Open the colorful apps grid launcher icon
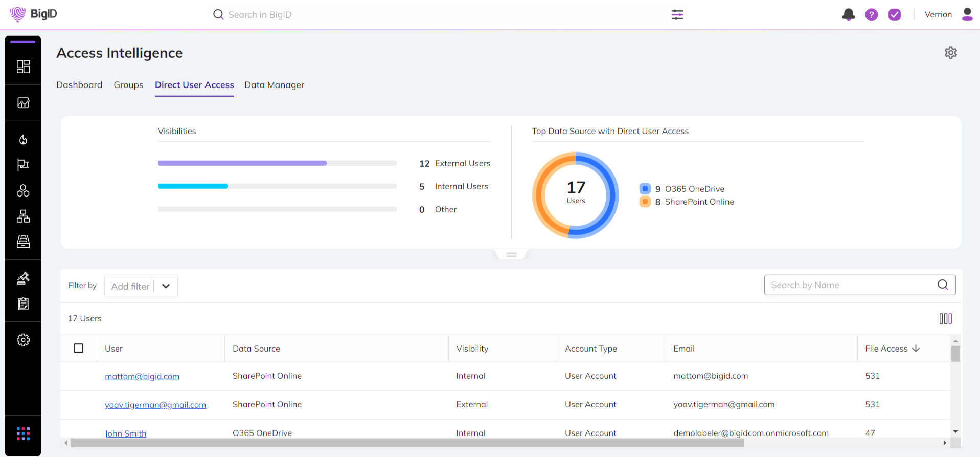Image resolution: width=980 pixels, height=457 pixels. click(23, 433)
